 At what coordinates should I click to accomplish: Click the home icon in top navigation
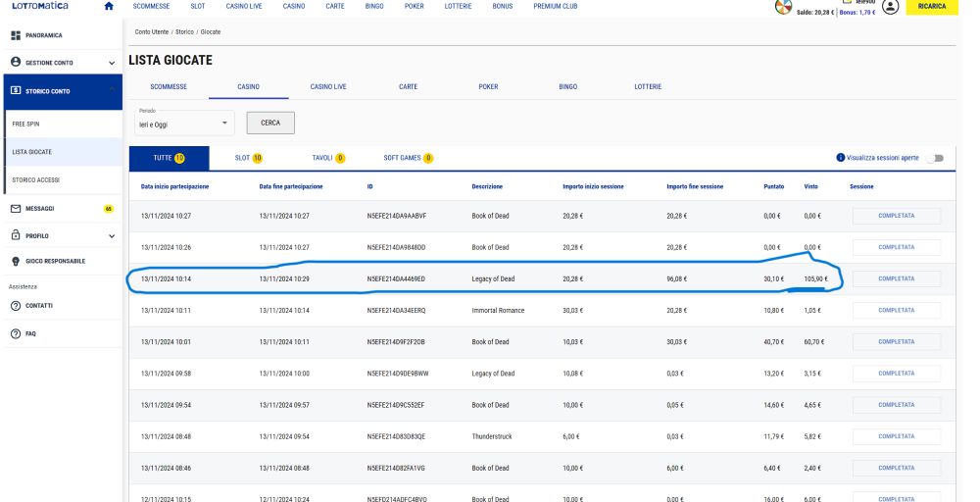109,6
